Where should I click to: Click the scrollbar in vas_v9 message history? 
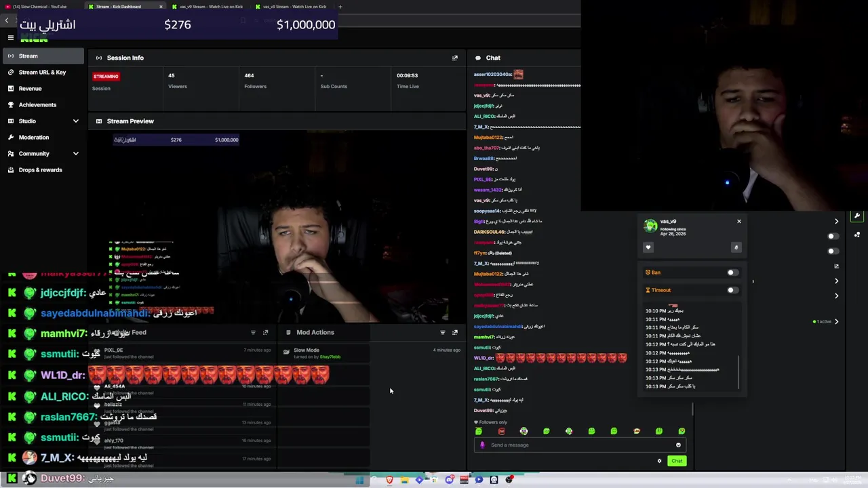(738, 371)
